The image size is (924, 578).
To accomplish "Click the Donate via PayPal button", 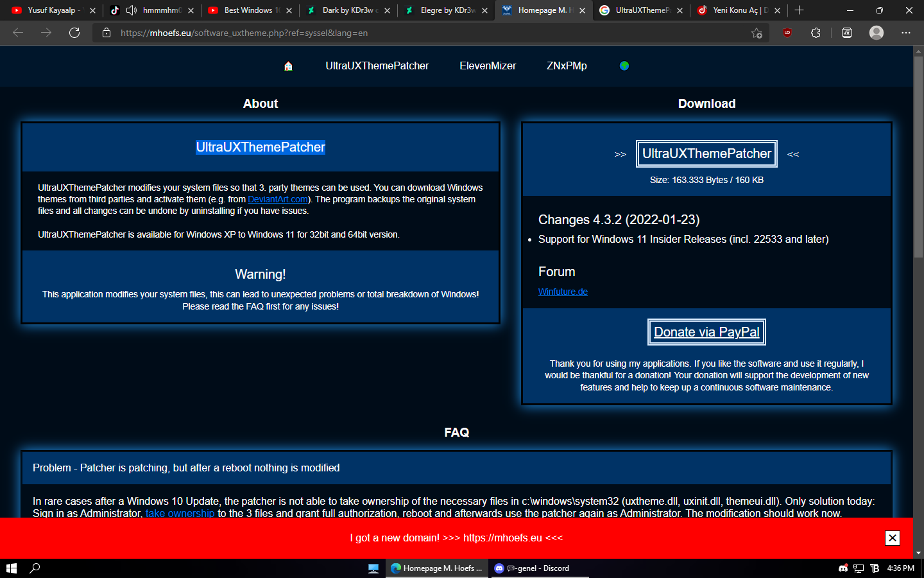I will tap(706, 332).
